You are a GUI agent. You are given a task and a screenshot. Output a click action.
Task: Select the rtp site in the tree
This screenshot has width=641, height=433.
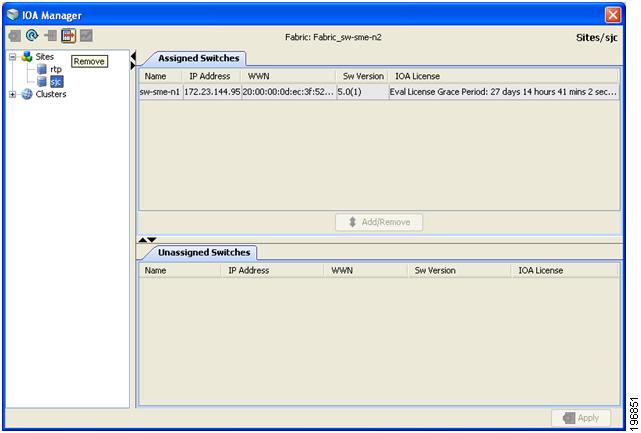[56, 69]
